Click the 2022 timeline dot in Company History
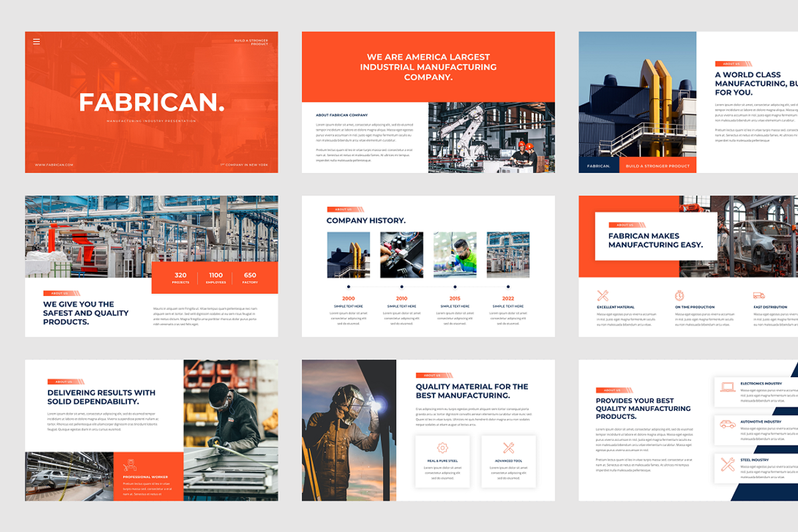This screenshot has height=532, width=798. click(508, 287)
